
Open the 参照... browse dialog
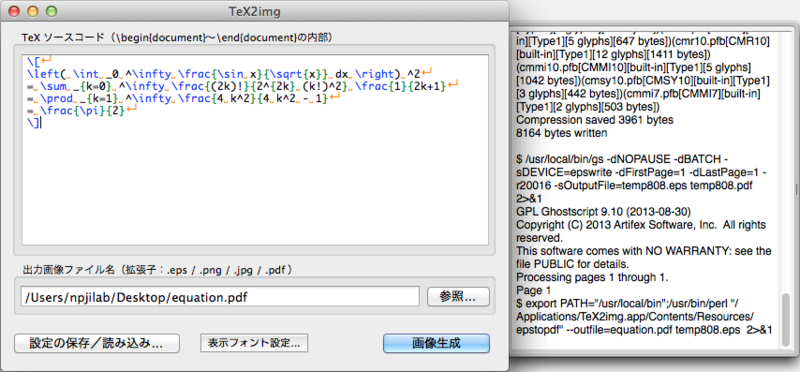tap(458, 296)
